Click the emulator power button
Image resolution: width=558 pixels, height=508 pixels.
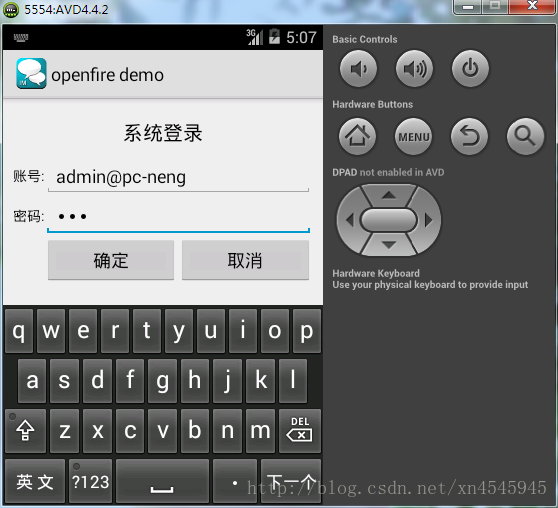click(470, 68)
